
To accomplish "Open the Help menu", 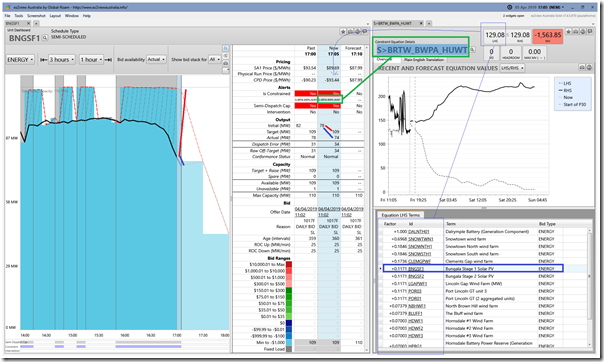I will [87, 16].
